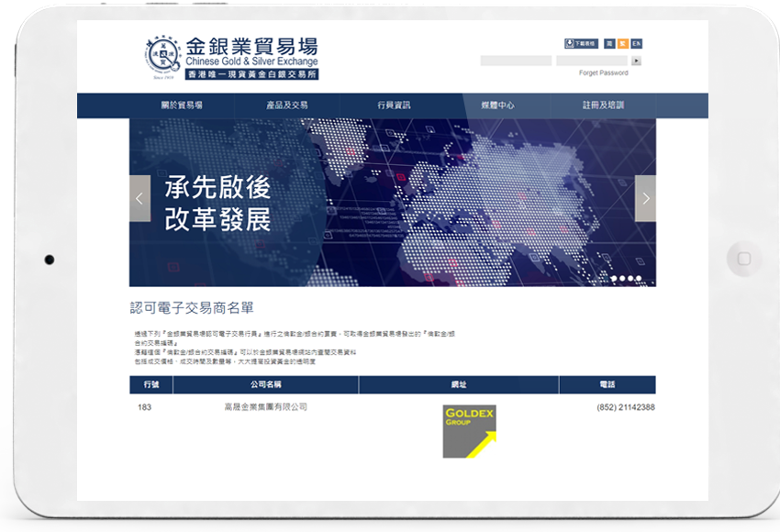Screen dimensions: 780x532
Task: Click the 承先啟後 改革發展 banner text
Action: 217,203
